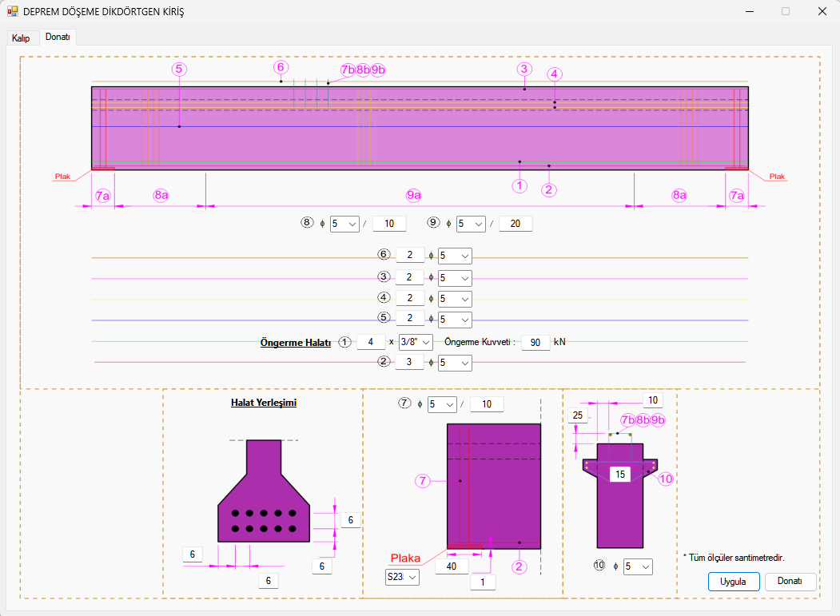Click the flange dimension field showing 15

tap(620, 475)
